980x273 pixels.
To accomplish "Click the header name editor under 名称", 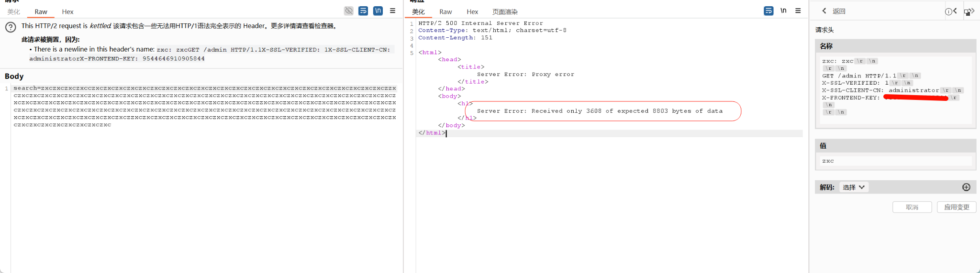I will pyautogui.click(x=895, y=90).
